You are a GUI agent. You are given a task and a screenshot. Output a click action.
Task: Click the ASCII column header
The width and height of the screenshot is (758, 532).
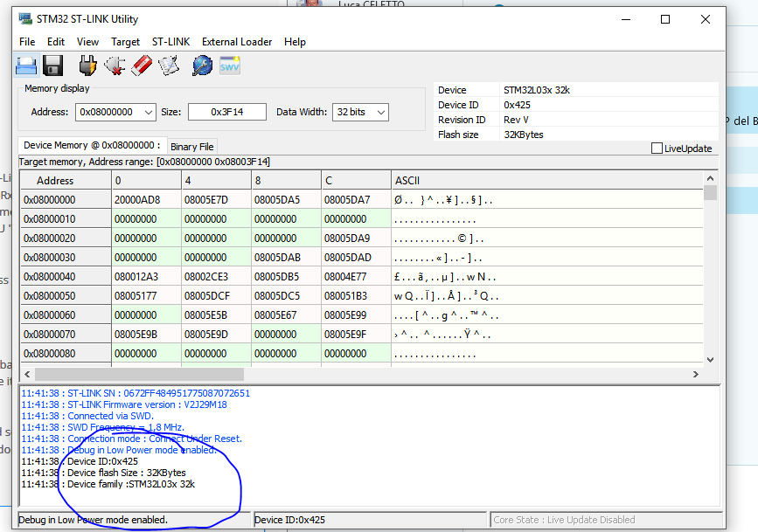coord(546,180)
